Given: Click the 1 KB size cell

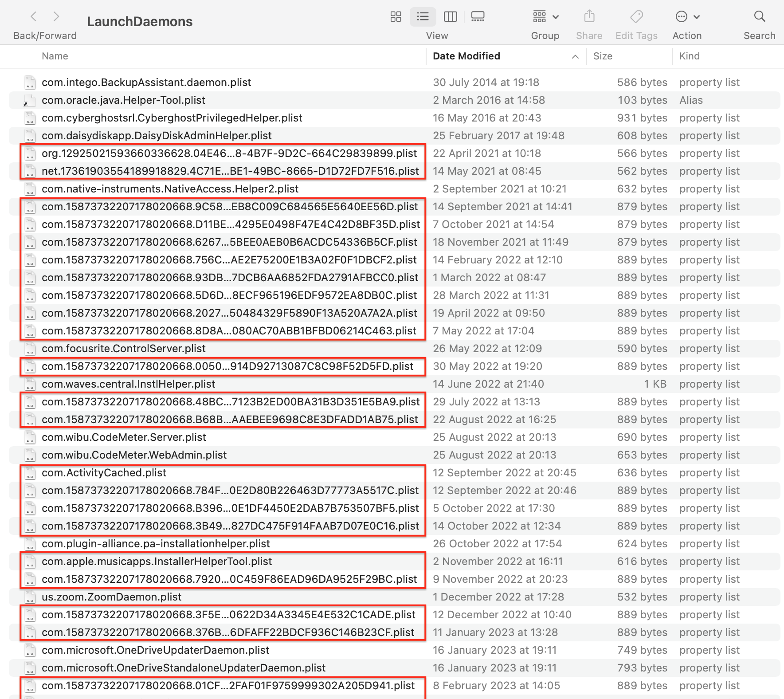Looking at the screenshot, I should (655, 384).
